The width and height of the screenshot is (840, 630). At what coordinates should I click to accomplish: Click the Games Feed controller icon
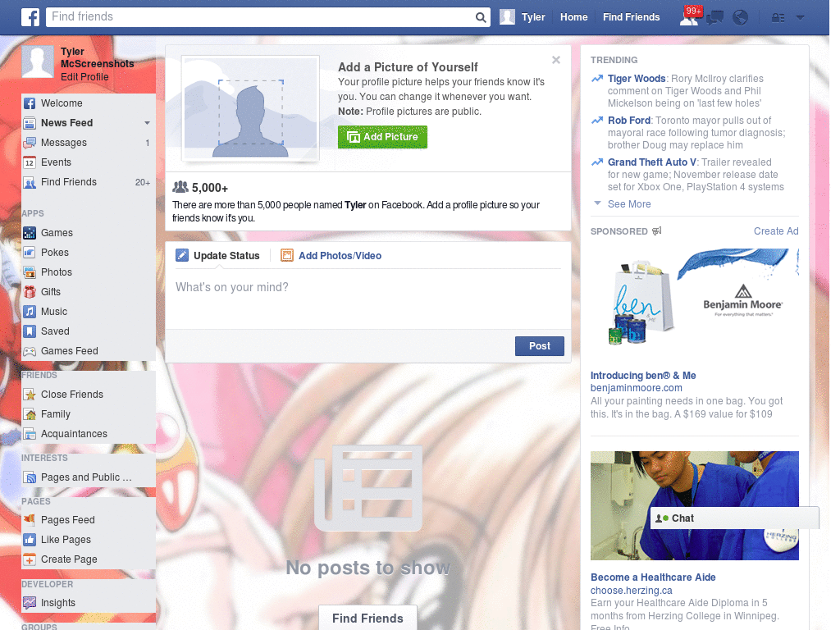pyautogui.click(x=30, y=351)
